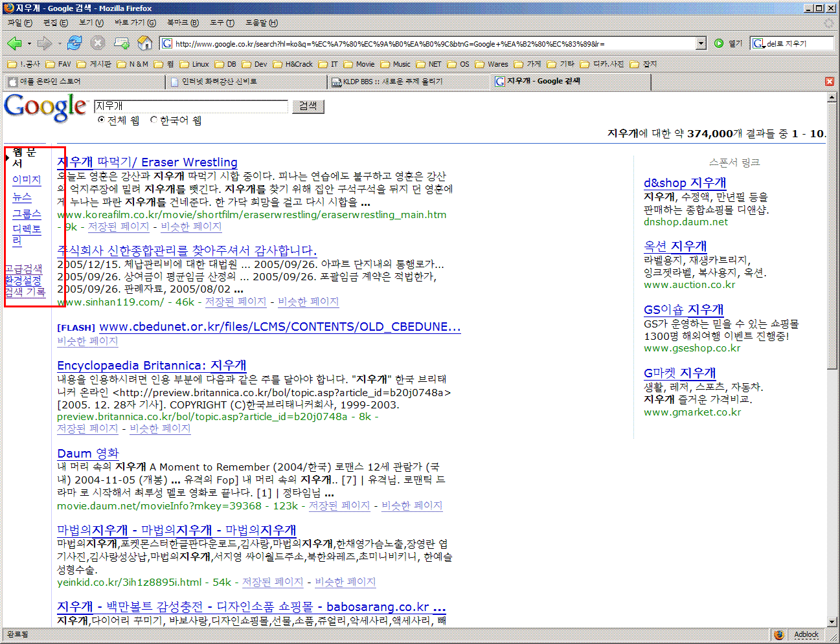Click the Adblock status bar item

(x=806, y=634)
